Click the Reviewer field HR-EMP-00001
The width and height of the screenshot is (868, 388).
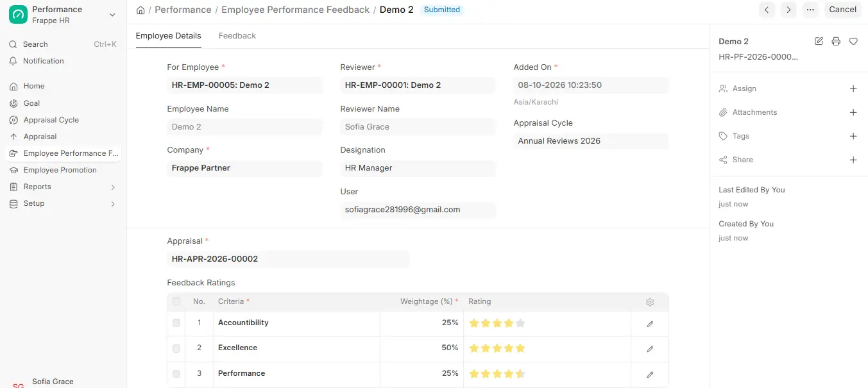point(417,85)
